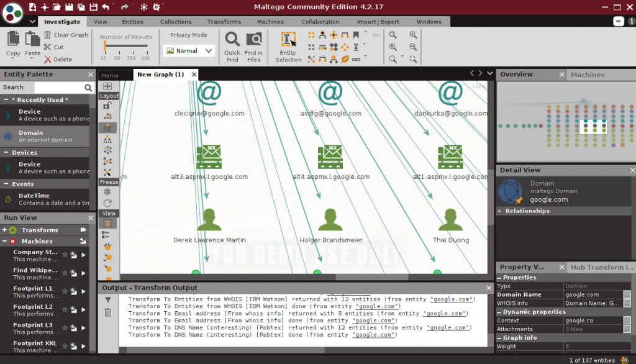Click the Undo arrow in title bar
Image resolution: width=636 pixels, height=364 pixels.
click(x=106, y=7)
